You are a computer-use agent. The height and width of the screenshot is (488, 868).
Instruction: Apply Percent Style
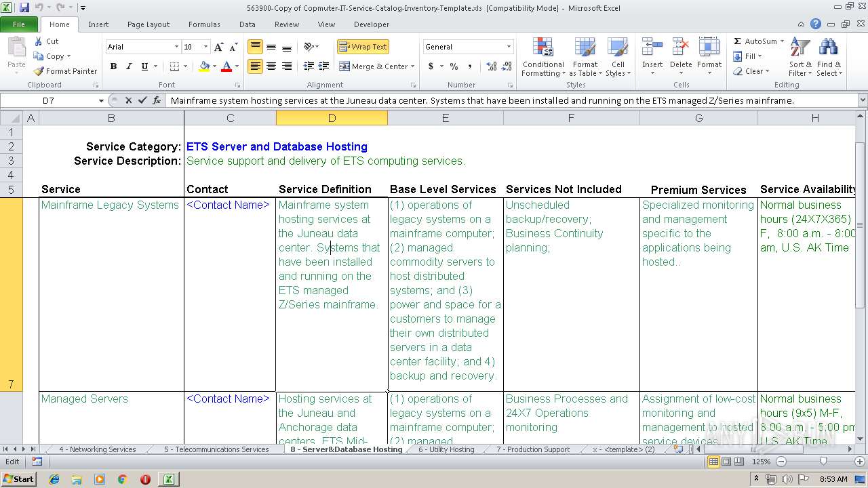tap(454, 66)
